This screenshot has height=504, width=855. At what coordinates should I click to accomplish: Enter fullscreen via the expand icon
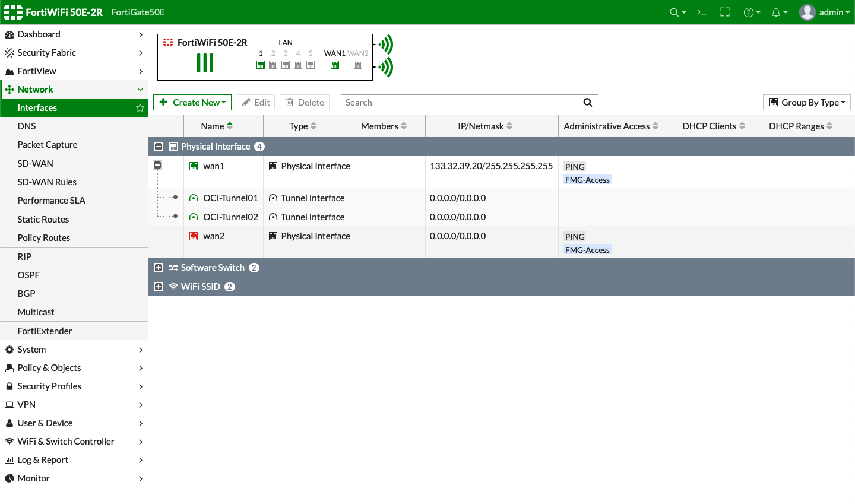tap(725, 12)
